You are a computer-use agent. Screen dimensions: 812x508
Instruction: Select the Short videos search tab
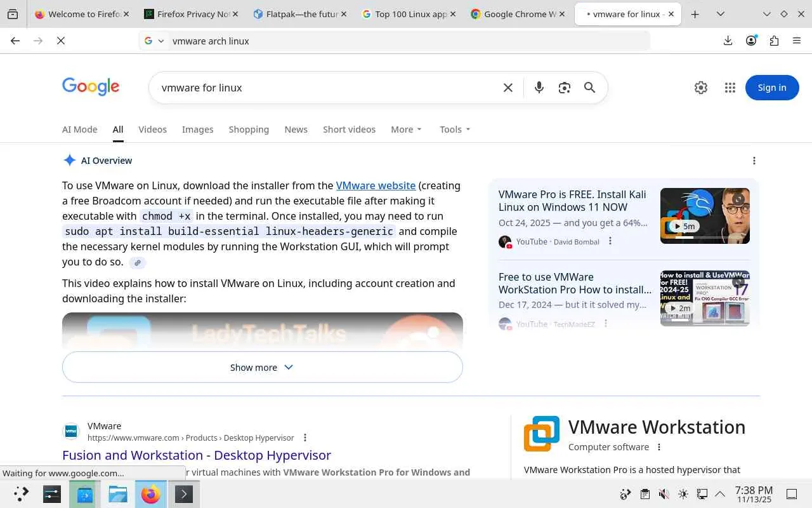click(349, 130)
